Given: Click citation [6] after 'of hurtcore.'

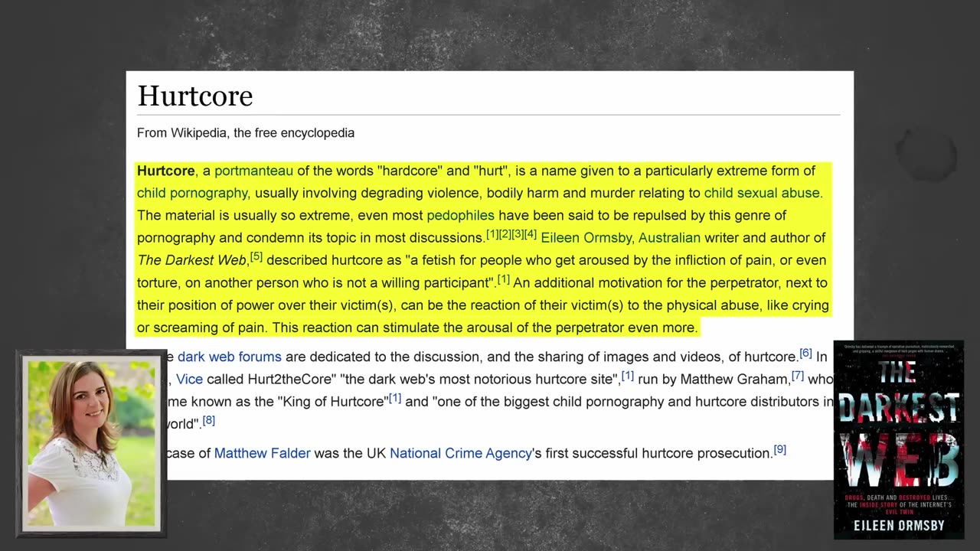Looking at the screenshot, I should click(805, 354).
